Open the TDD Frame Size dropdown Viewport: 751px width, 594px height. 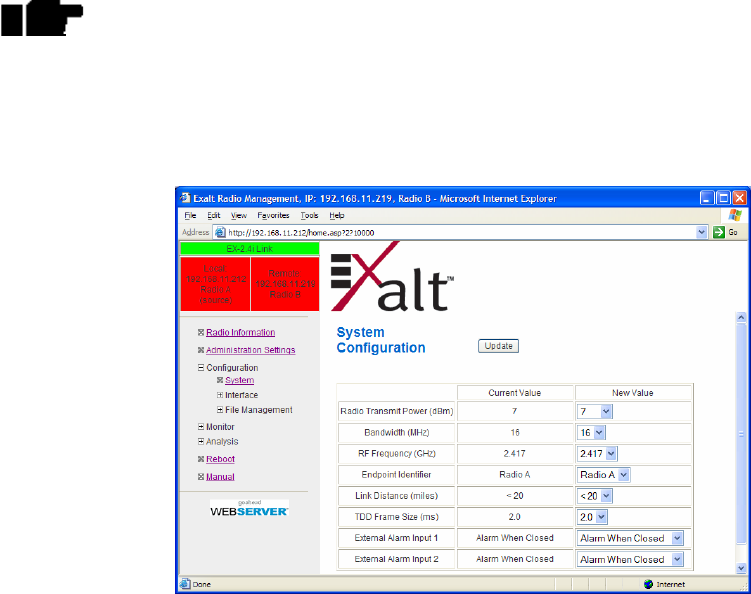[592, 517]
